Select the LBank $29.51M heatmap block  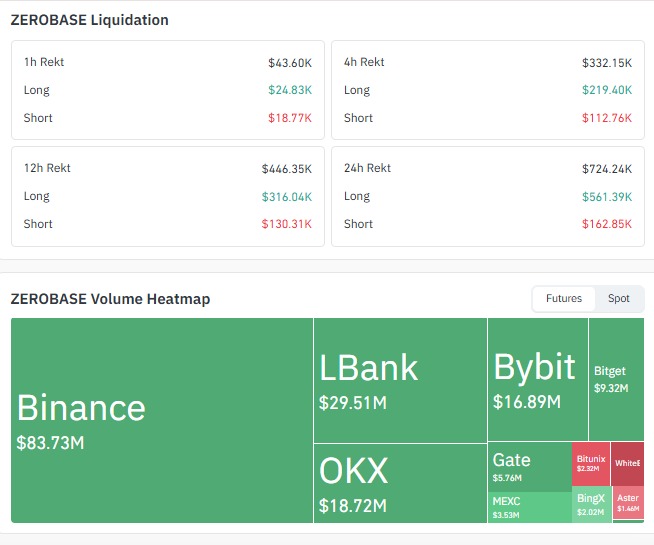click(400, 380)
